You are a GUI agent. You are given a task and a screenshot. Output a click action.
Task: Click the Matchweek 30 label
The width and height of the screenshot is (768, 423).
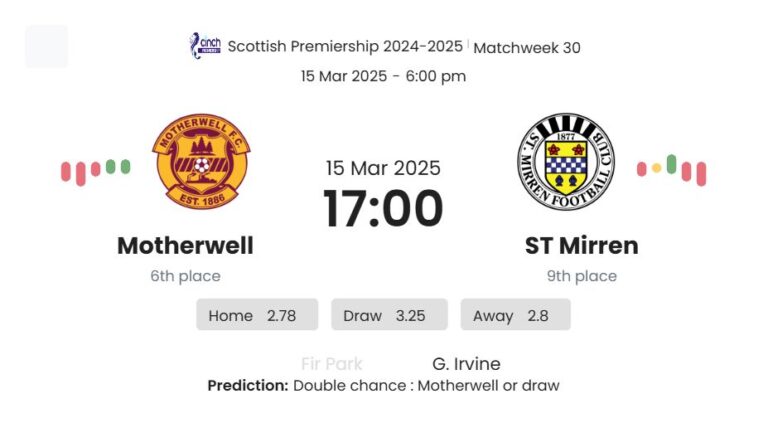point(526,47)
